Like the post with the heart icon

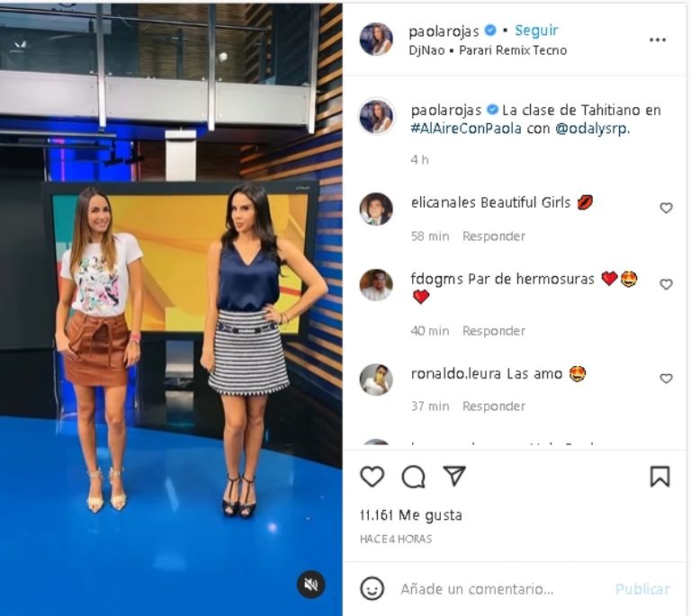click(x=372, y=477)
